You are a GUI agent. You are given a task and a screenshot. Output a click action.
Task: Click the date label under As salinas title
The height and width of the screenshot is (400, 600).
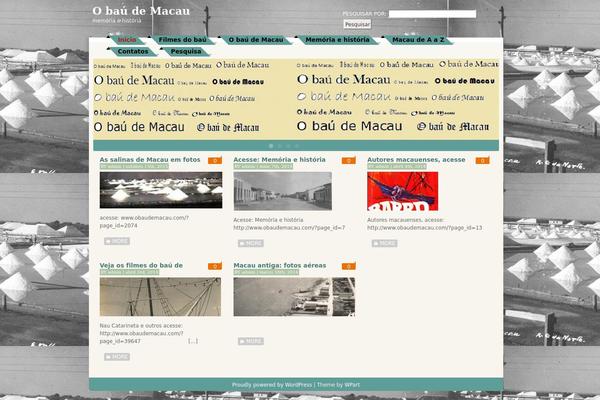[x=134, y=167]
